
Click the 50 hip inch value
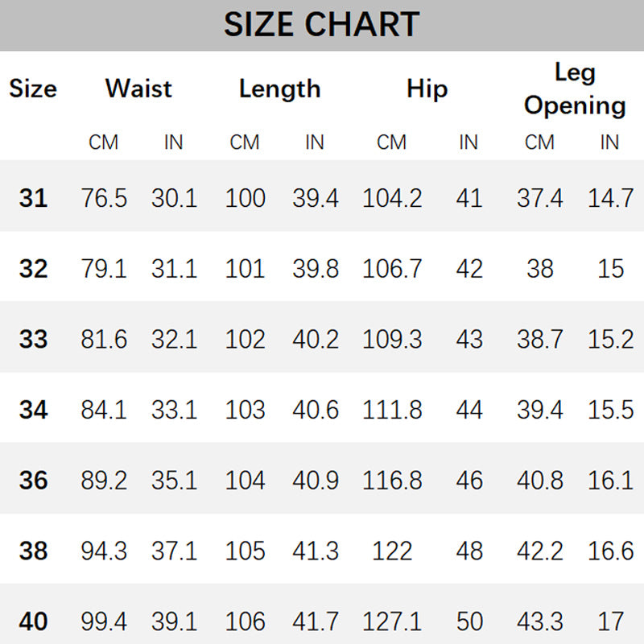point(469,621)
